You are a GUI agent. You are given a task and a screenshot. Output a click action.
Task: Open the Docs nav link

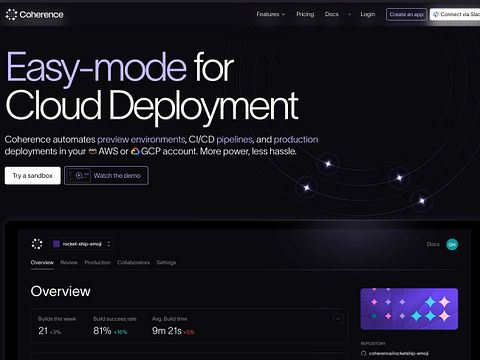332,14
